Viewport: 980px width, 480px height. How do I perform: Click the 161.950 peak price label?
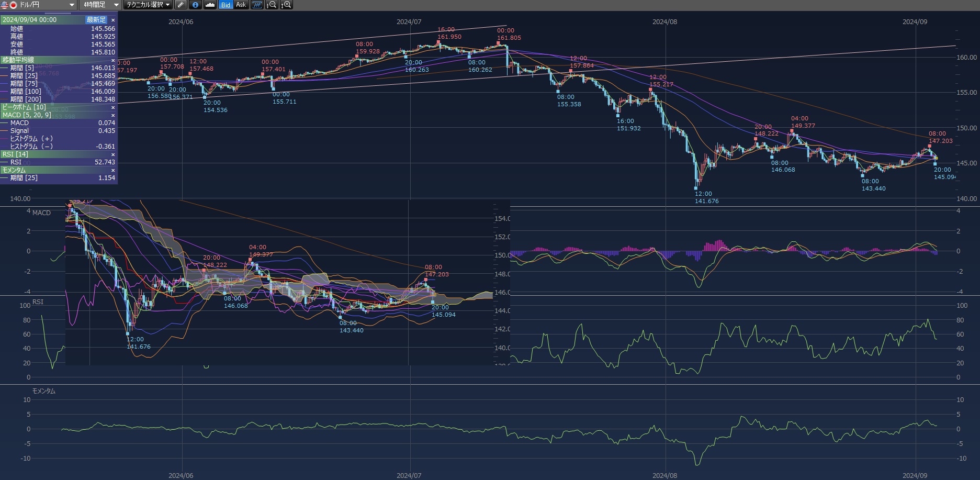[x=449, y=37]
